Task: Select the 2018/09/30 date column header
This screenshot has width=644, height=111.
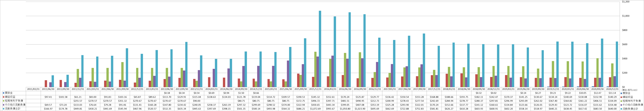Action: [479, 89]
